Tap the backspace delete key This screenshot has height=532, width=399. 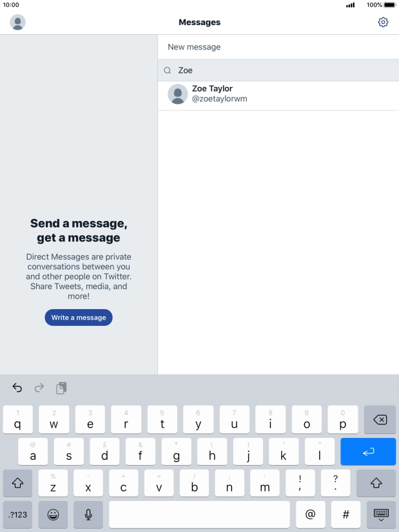(380, 419)
